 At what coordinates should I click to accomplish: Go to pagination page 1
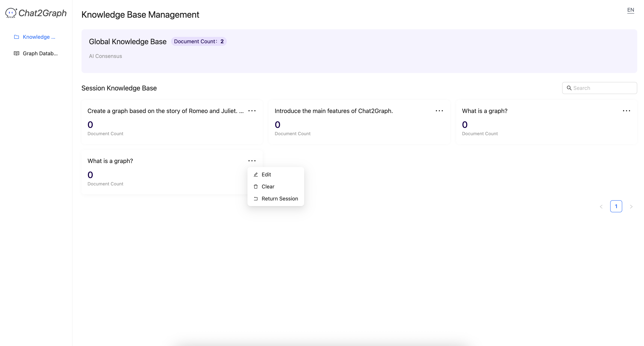pyautogui.click(x=616, y=206)
